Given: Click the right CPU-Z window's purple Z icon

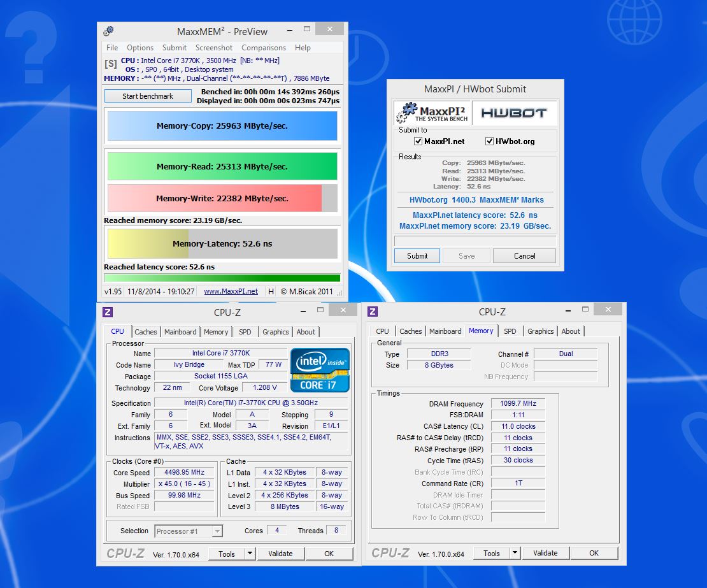Looking at the screenshot, I should (373, 312).
